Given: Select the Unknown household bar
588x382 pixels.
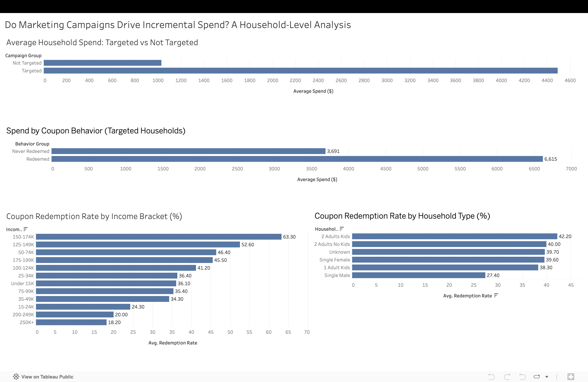Looking at the screenshot, I should (448, 252).
